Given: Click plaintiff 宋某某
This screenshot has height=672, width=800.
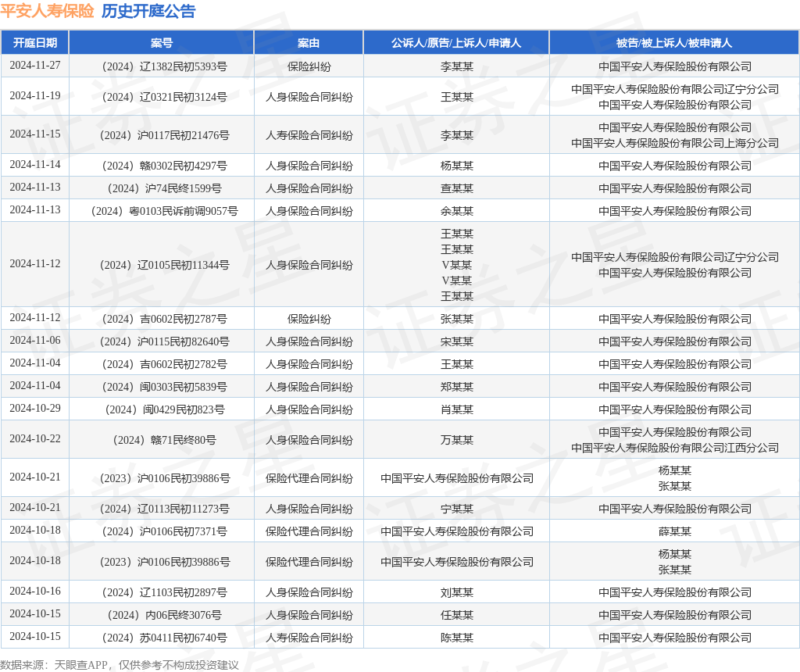Looking at the screenshot, I should pos(456,341).
